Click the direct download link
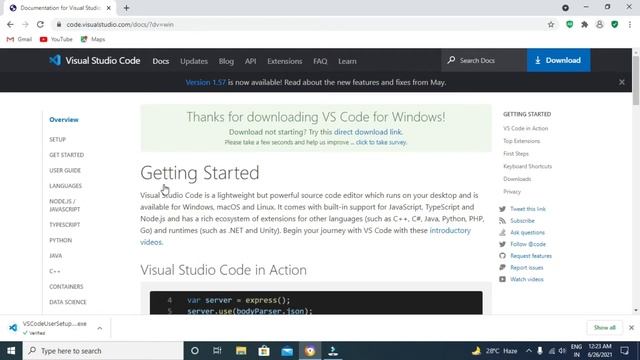Viewport: 640px width, 360px height. pos(368,132)
